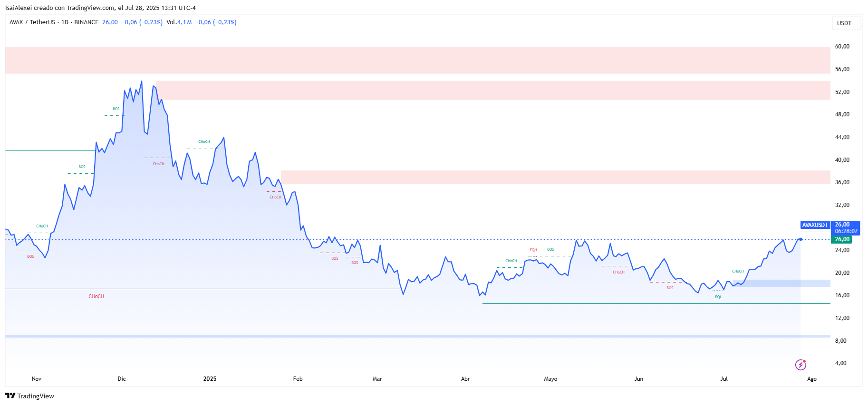Viewport: 868px width, 405px height.
Task: Click the blue 26,00 label above the countdown
Action: 842,225
